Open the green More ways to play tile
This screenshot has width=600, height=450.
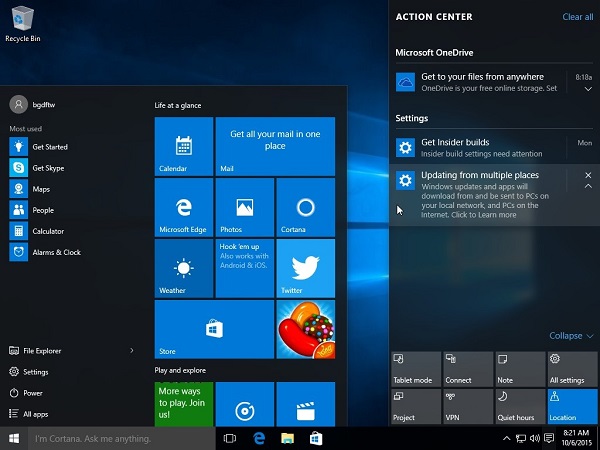pos(184,404)
